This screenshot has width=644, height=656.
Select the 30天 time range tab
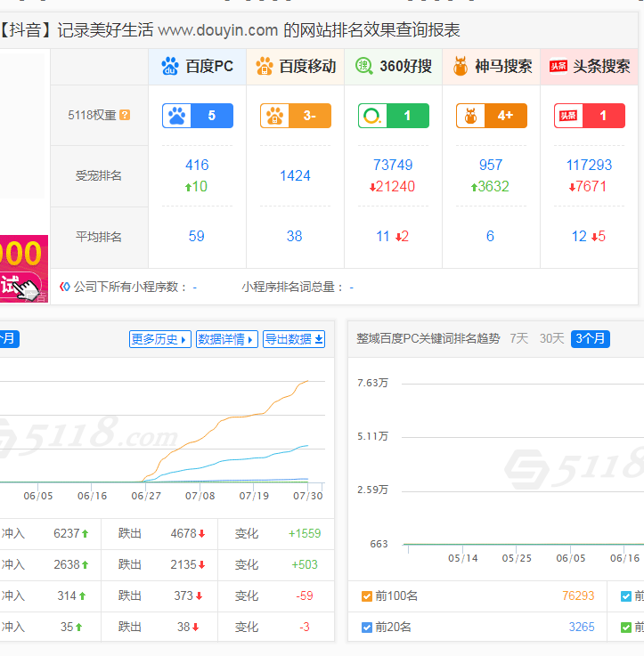pos(552,338)
